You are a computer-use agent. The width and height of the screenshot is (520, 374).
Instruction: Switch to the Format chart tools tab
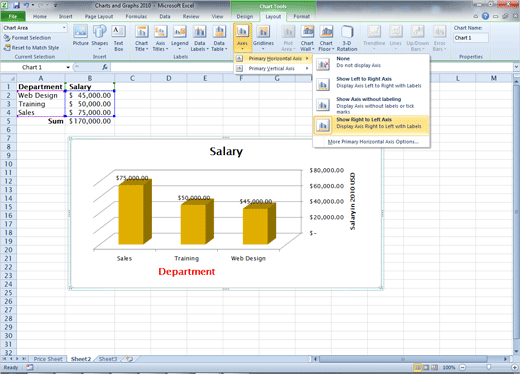[x=302, y=16]
